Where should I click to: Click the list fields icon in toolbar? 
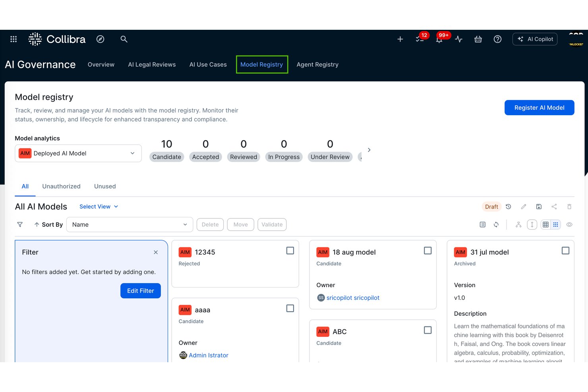click(x=482, y=224)
